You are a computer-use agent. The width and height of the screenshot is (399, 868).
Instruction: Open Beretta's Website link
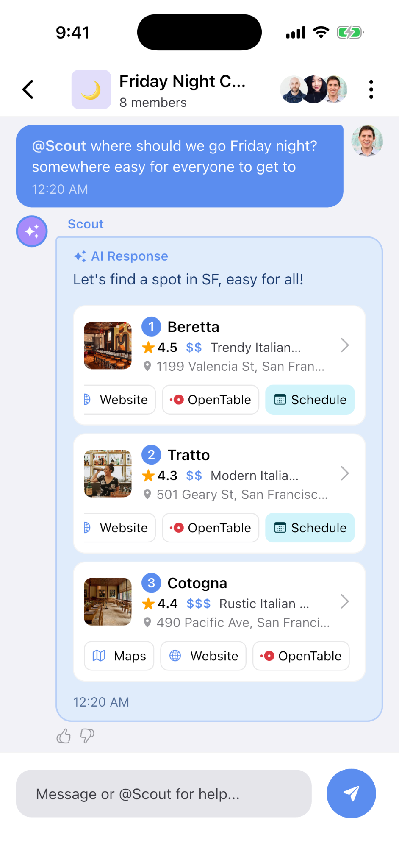pos(119,399)
